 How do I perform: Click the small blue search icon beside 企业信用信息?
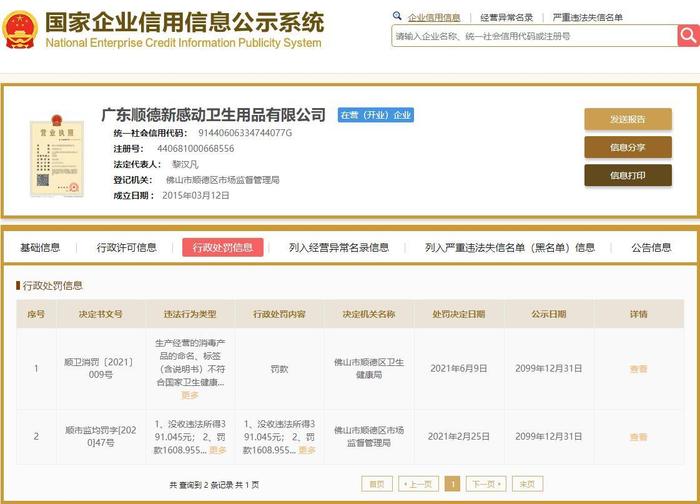point(397,17)
